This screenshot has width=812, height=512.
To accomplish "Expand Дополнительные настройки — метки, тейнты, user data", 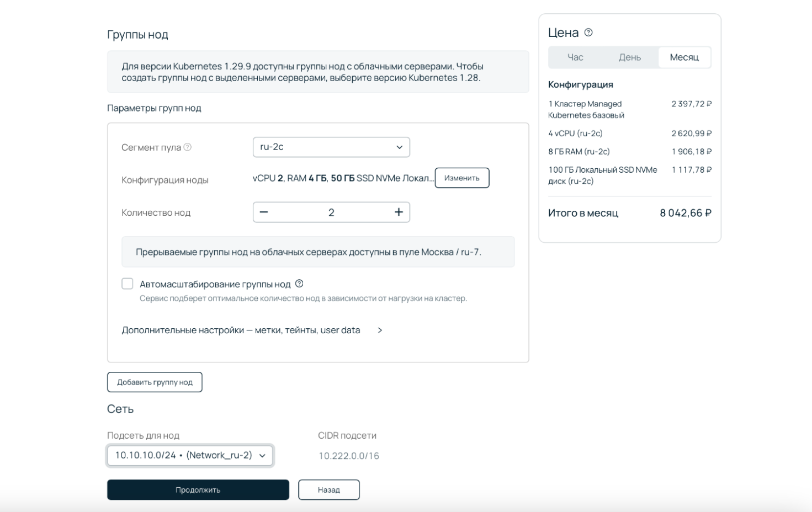I will (x=252, y=330).
